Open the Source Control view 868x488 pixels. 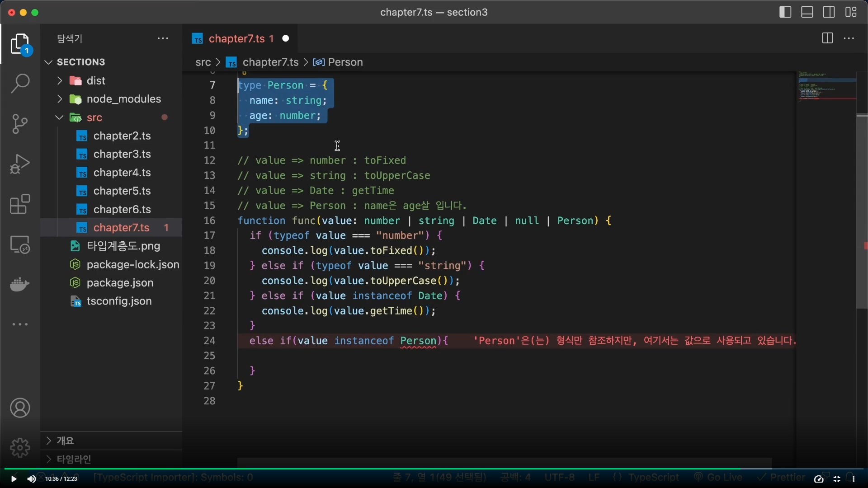point(20,124)
